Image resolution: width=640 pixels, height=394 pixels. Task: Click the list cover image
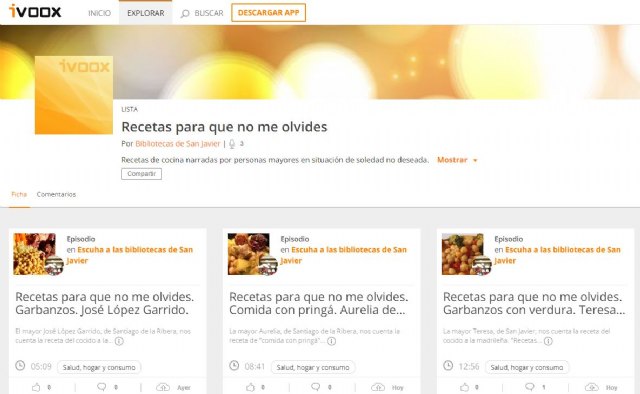click(74, 95)
